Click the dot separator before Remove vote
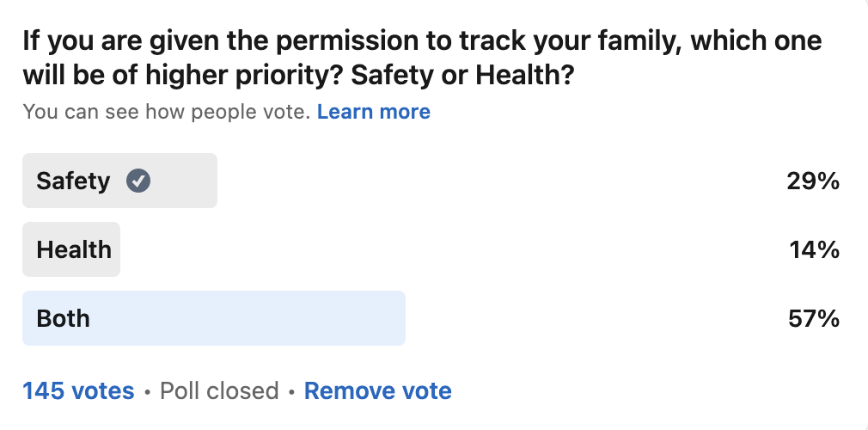Viewport: 868px width, 430px height. click(x=291, y=392)
